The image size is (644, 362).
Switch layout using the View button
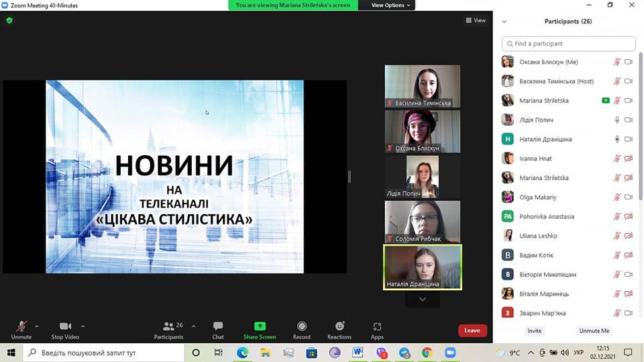[476, 21]
